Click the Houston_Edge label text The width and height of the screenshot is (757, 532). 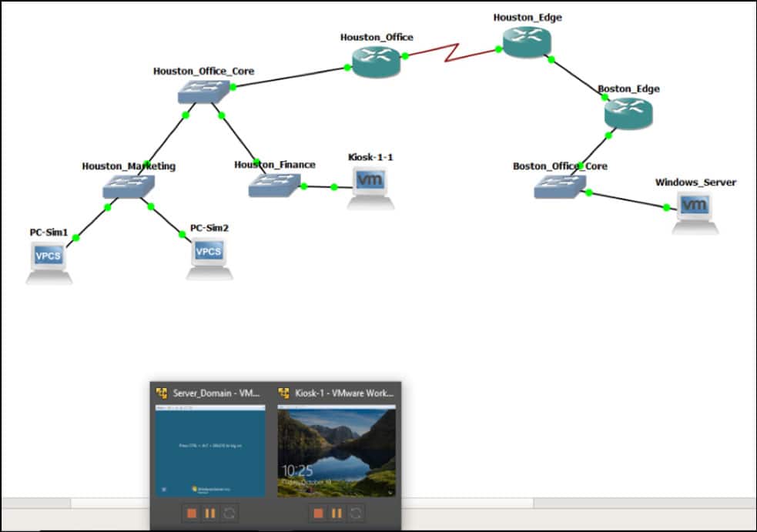coord(528,18)
